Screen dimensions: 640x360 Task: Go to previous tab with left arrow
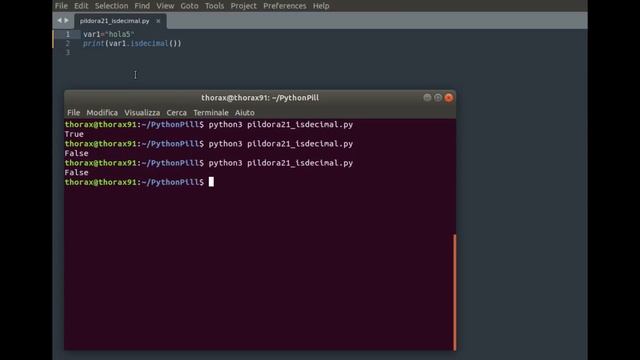[60, 20]
